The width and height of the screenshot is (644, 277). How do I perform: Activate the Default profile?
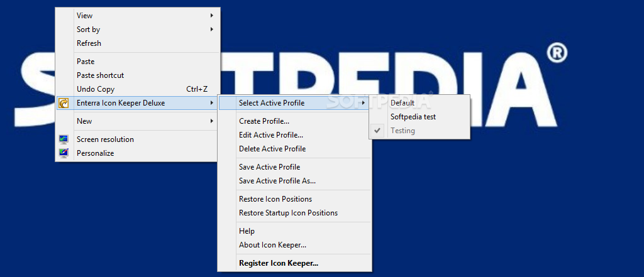pos(419,103)
